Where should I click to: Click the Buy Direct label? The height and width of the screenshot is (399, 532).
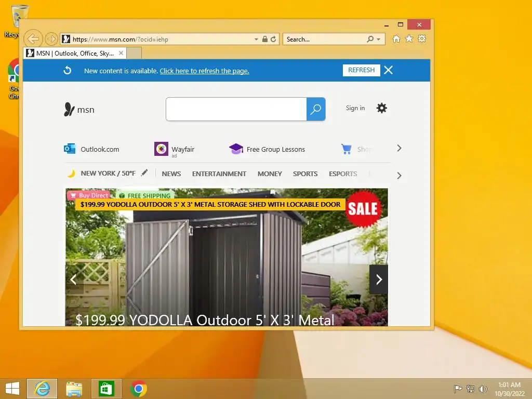click(89, 195)
